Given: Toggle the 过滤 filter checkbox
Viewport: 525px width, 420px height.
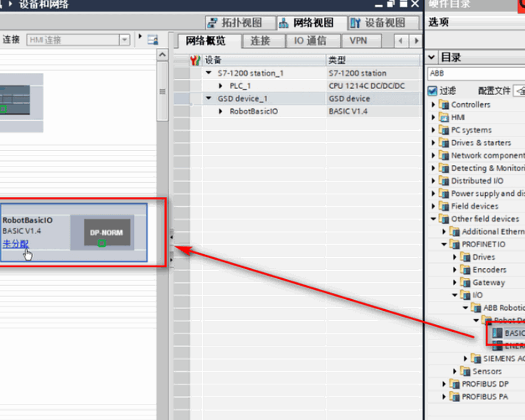Looking at the screenshot, I should click(433, 91).
